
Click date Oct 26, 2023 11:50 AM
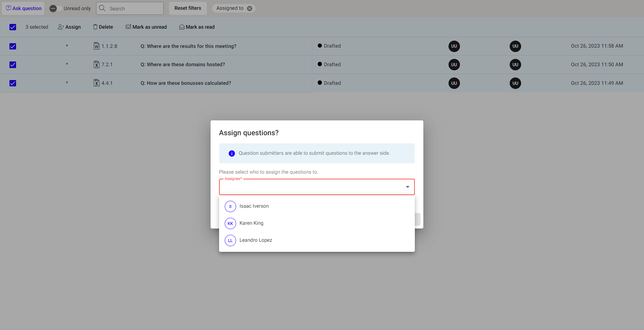(597, 65)
